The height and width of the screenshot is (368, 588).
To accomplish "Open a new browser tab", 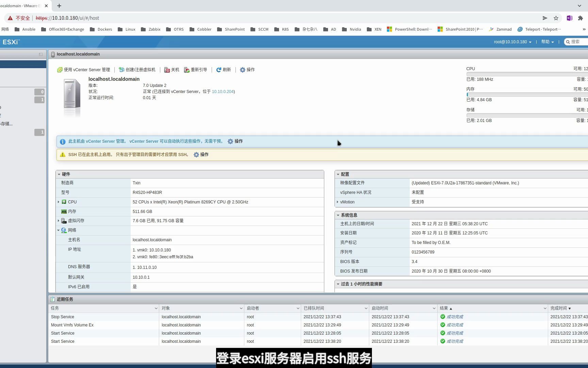I will coord(59,6).
